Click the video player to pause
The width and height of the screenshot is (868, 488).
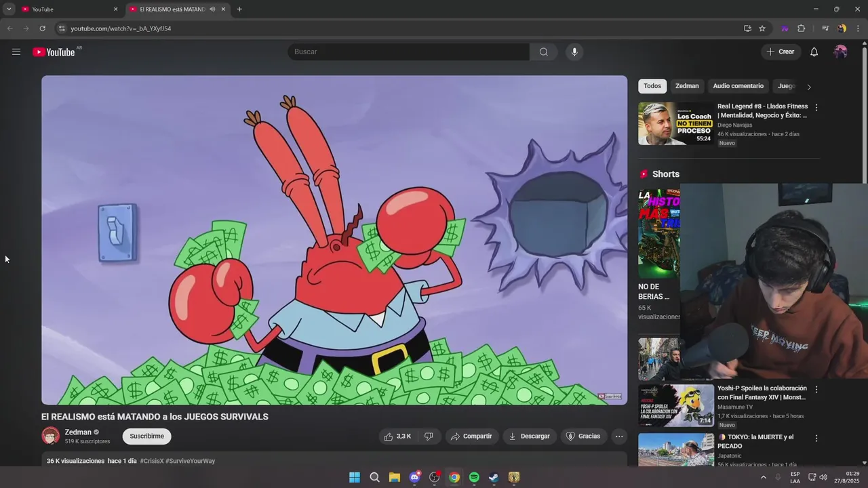coord(334,240)
